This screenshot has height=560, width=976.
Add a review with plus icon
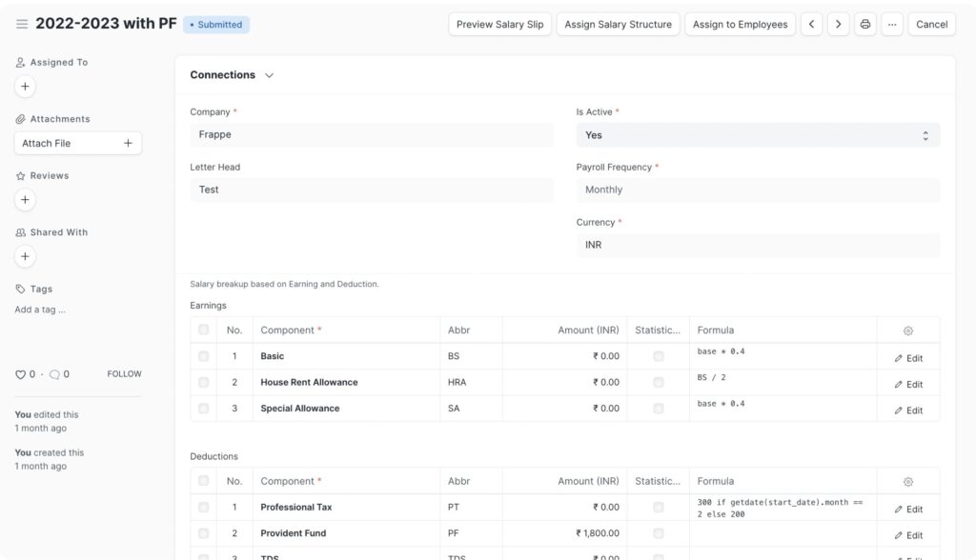(x=25, y=200)
